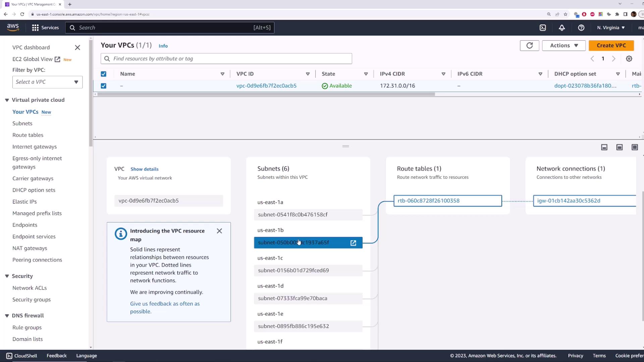The image size is (644, 362).
Task: Close the VPC sidebar navigation
Action: tap(77, 48)
